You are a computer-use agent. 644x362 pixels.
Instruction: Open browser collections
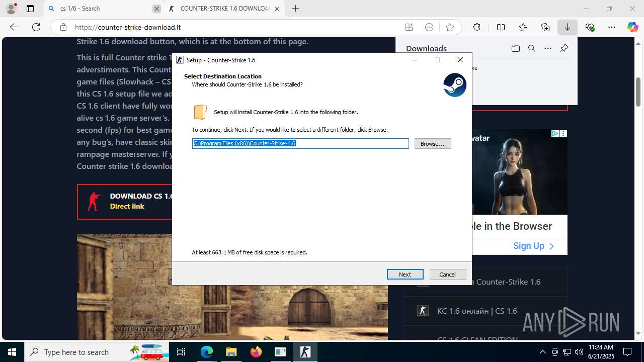pos(545,27)
